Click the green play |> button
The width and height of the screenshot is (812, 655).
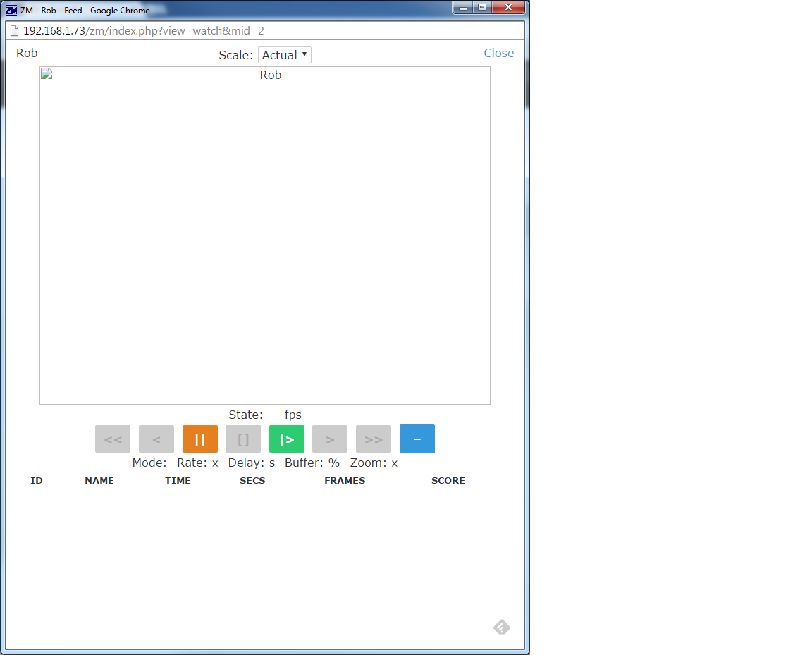coord(286,439)
